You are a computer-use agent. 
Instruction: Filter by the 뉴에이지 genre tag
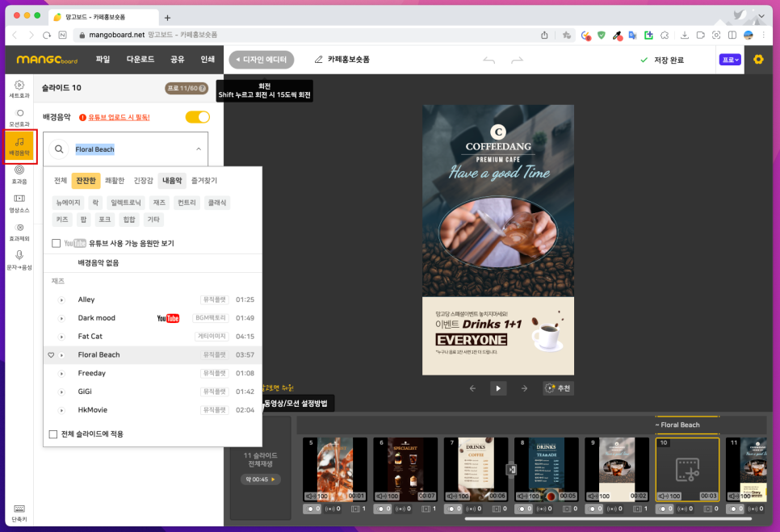(68, 203)
